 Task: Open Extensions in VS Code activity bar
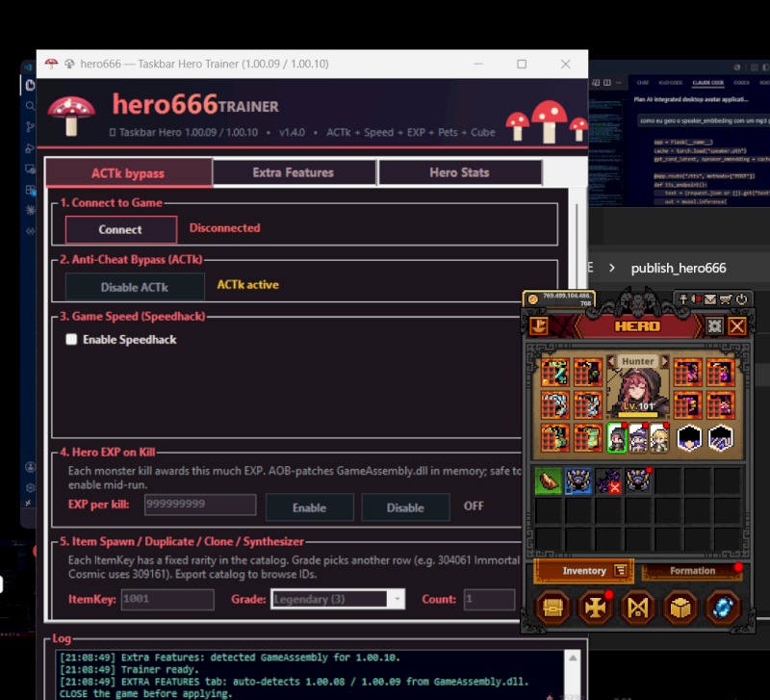point(30,190)
